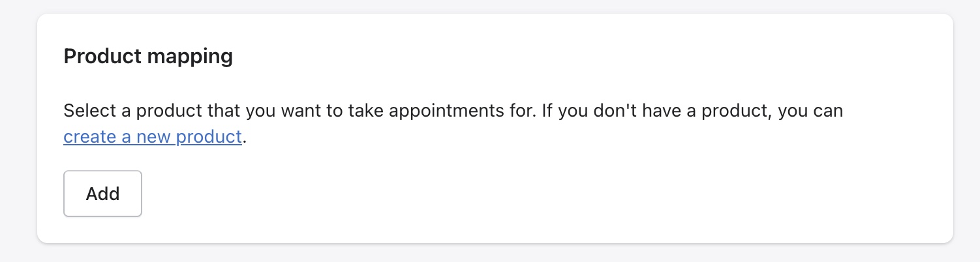The image size is (980, 262).
Task: Click the gray page background below the card
Action: (x=489, y=254)
